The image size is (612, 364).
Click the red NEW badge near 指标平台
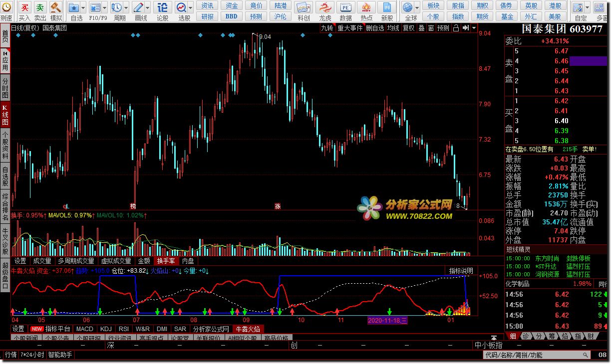pyautogui.click(x=36, y=329)
